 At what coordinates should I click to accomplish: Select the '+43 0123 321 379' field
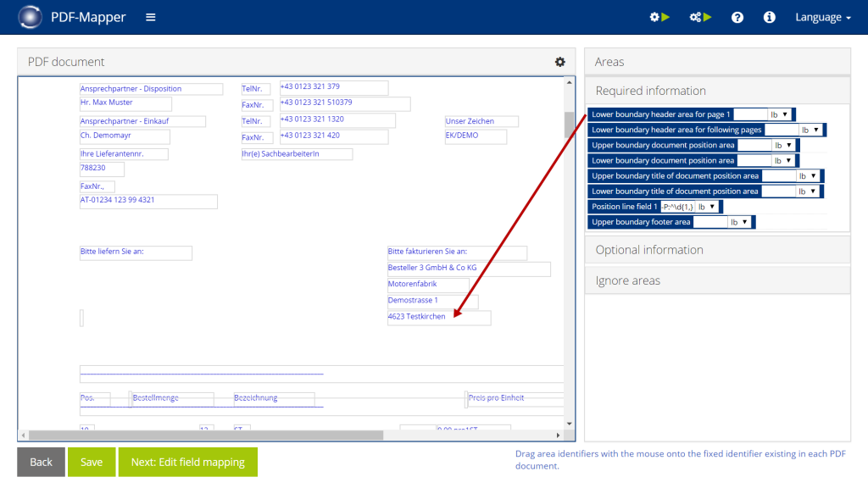tap(334, 87)
